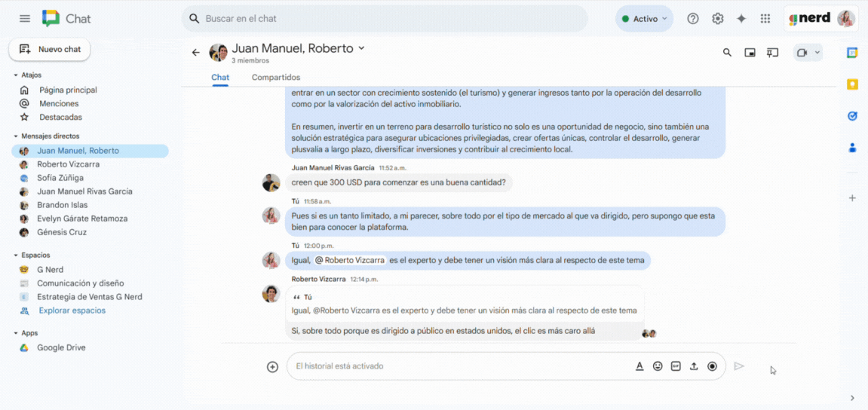Open the Settings gear icon
Image resolution: width=868 pixels, height=410 pixels.
pos(717,19)
